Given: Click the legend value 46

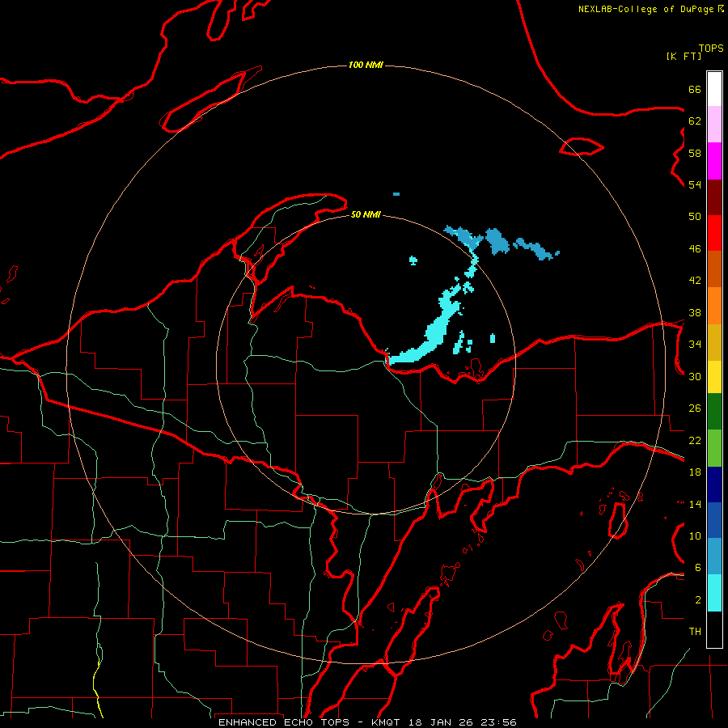Looking at the screenshot, I should point(695,249).
